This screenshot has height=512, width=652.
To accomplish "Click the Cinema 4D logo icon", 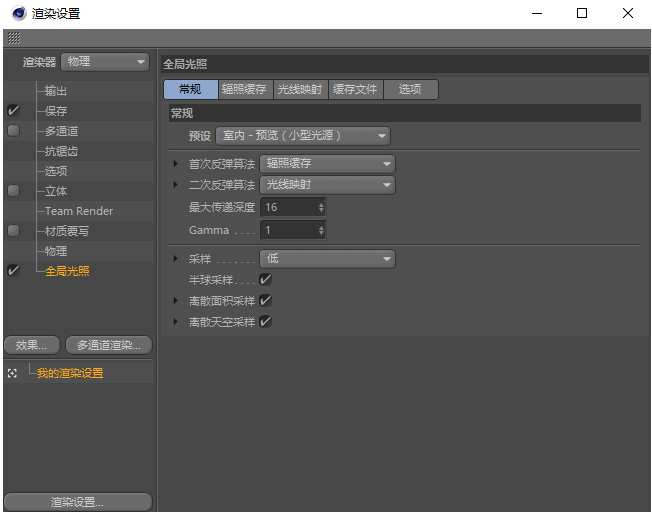I will [x=19, y=13].
